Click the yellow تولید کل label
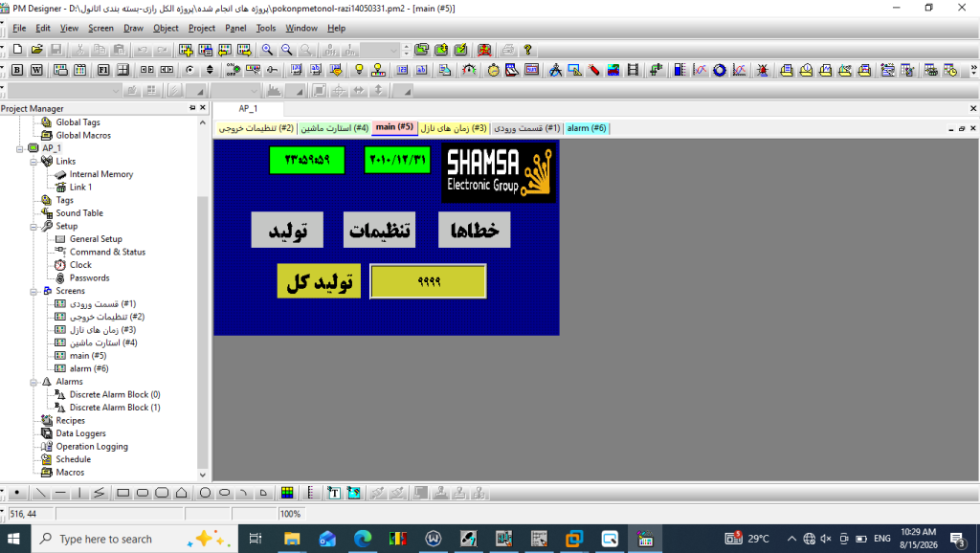 click(319, 281)
